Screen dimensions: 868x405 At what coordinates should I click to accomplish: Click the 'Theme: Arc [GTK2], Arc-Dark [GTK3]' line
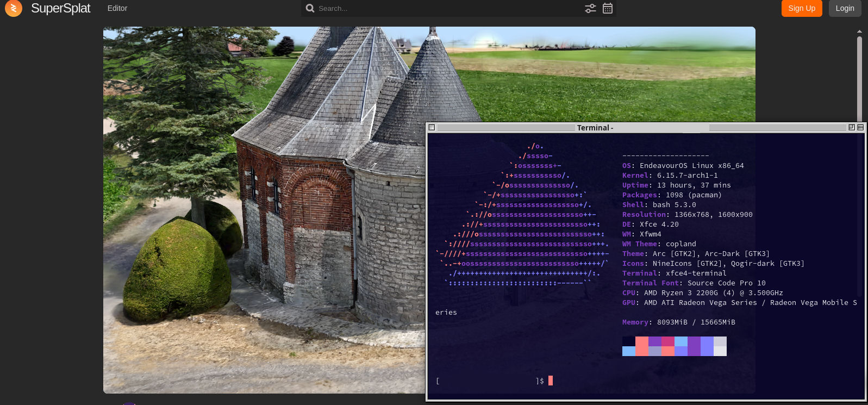click(x=696, y=254)
